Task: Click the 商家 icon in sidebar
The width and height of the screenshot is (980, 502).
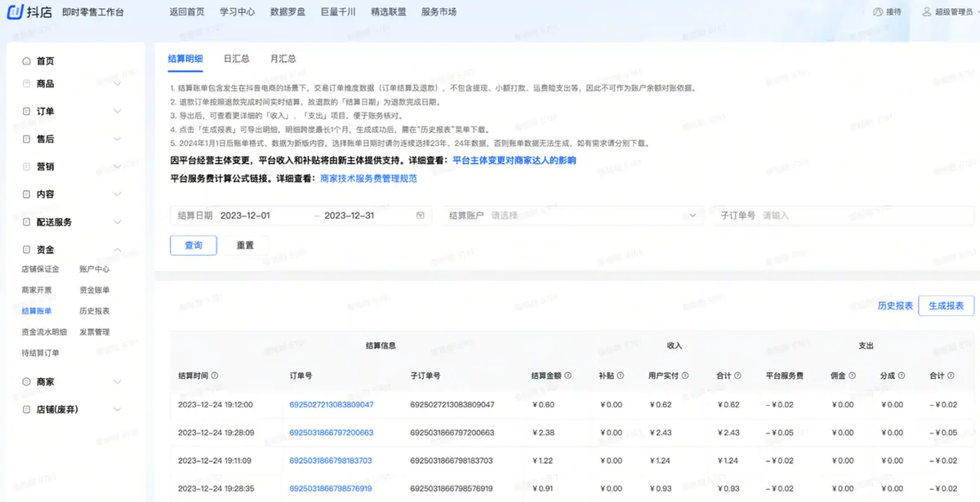Action: [x=27, y=381]
